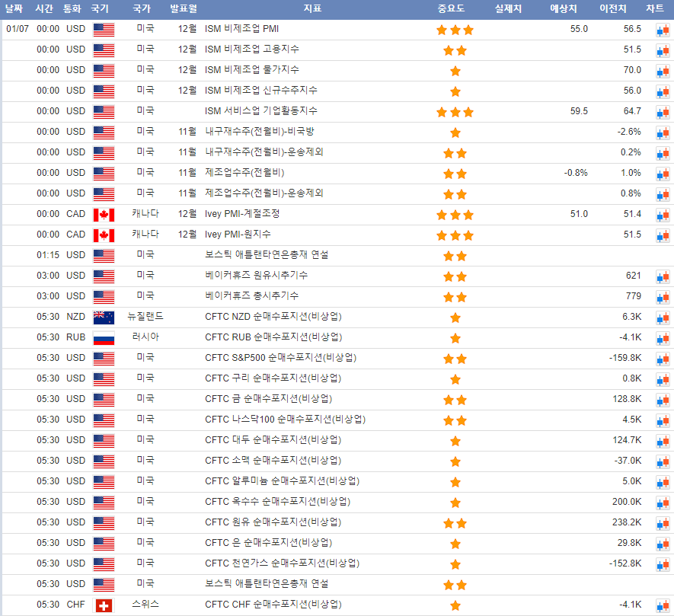Viewport: 674px width, 616px height.
Task: Open ISM 서비스업 기업활동지수 indicator
Action: coord(261,111)
